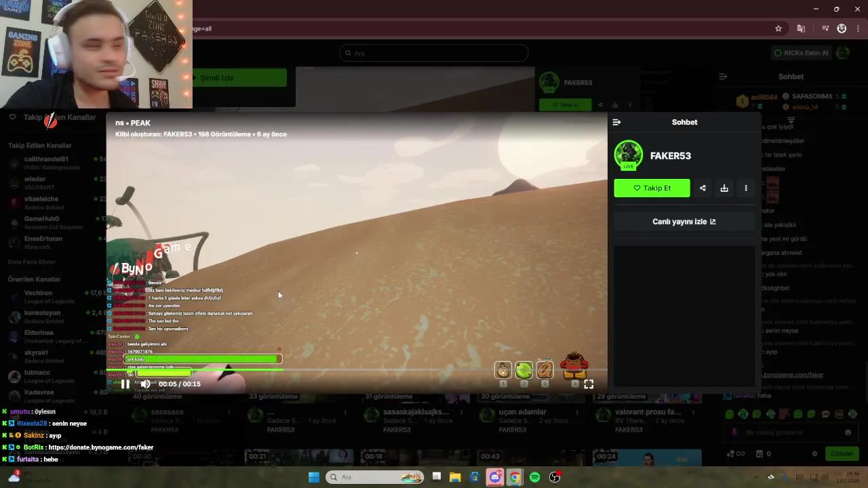This screenshot has width=868, height=488.
Task: Click the clip video frame
Action: [x=357, y=253]
